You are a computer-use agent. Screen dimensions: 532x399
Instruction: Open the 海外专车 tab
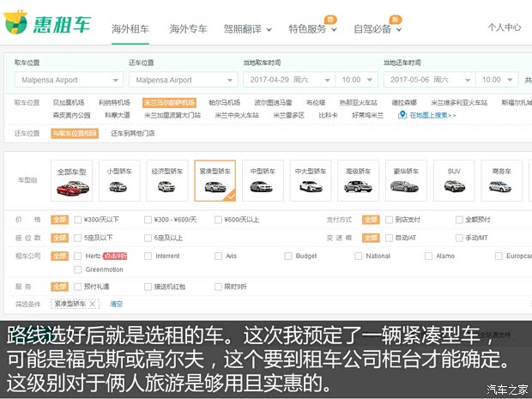(x=188, y=29)
